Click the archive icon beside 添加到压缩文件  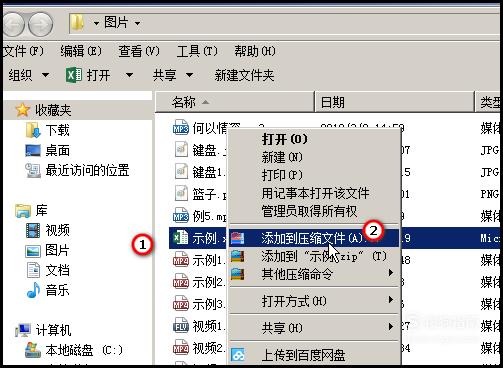pyautogui.click(x=238, y=238)
